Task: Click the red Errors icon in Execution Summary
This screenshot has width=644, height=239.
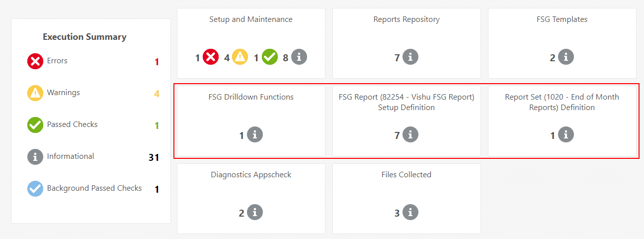Action: 35,61
